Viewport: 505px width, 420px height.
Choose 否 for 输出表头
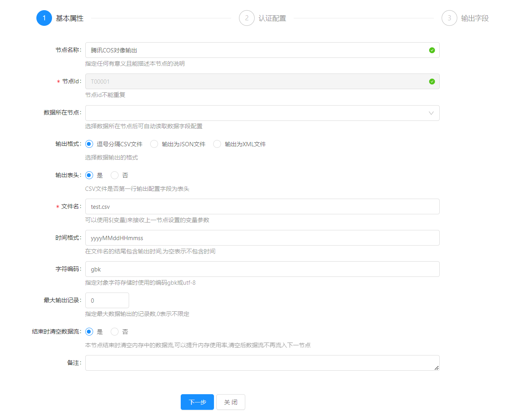[115, 175]
